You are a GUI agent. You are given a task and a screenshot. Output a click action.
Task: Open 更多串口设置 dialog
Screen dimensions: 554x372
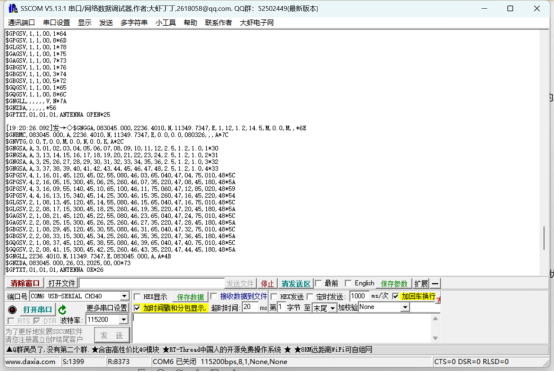107,308
